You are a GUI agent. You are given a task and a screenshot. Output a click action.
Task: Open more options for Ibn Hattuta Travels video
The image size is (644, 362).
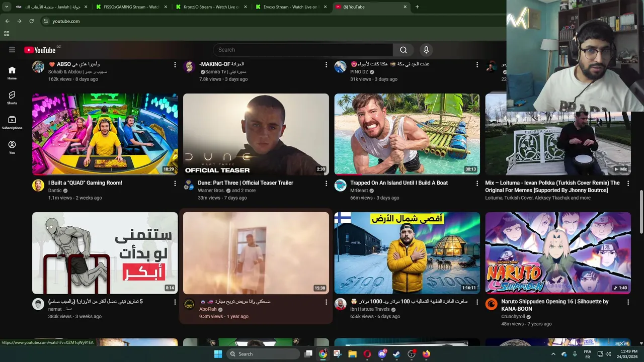[x=477, y=302]
